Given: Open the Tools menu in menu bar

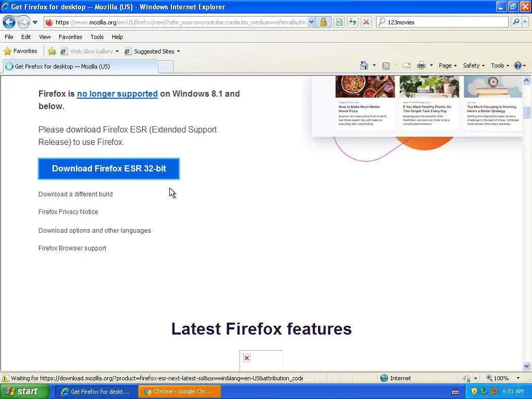Looking at the screenshot, I should (97, 37).
